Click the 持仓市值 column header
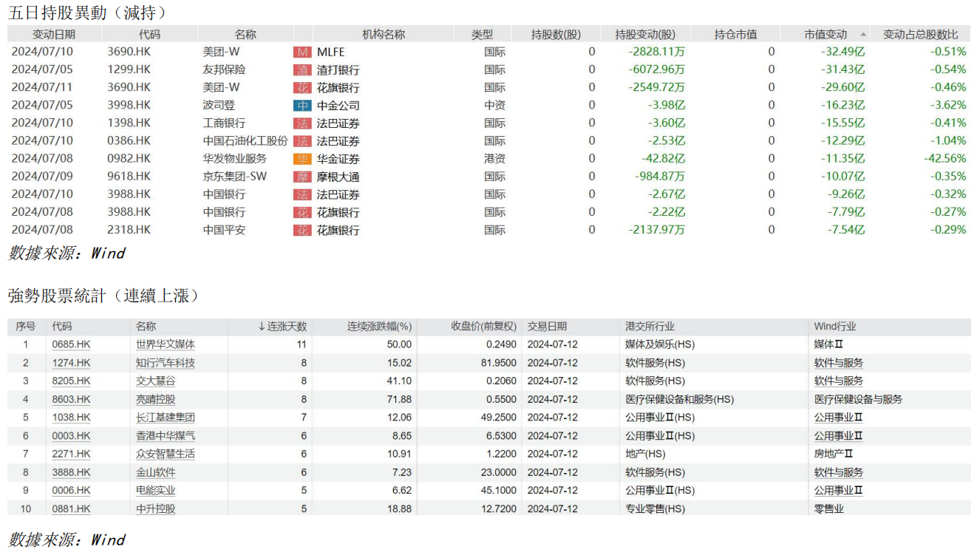The image size is (980, 558). (735, 34)
